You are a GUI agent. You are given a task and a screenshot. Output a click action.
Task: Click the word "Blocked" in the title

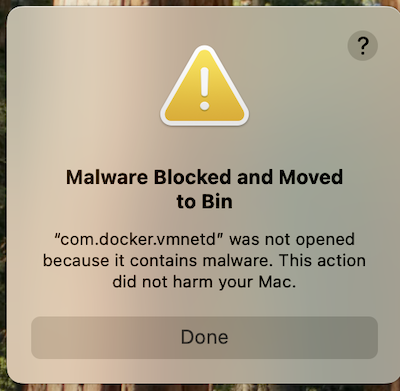tap(192, 177)
